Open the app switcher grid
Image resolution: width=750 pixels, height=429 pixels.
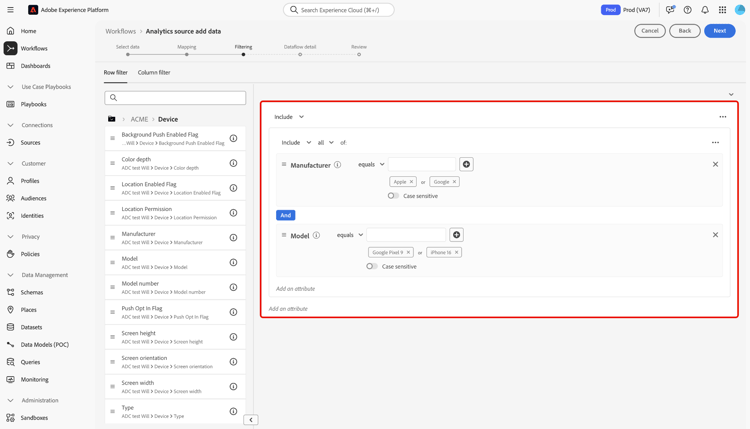[722, 10]
